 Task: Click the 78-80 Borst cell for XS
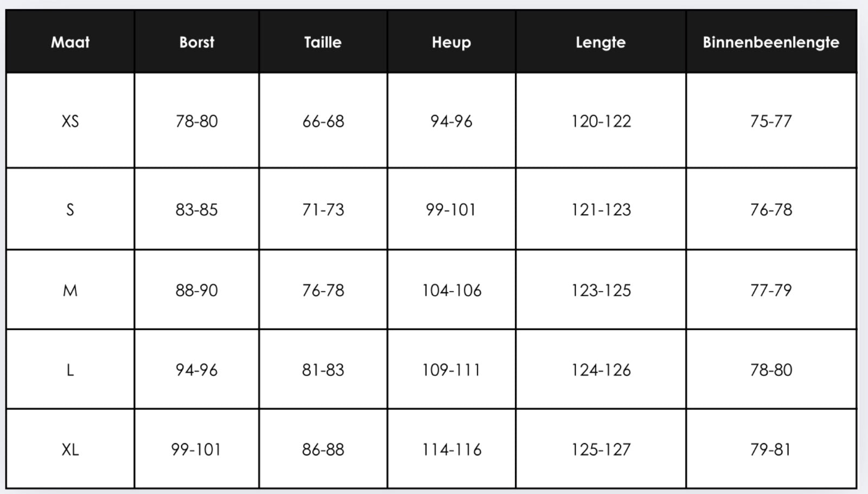point(196,121)
